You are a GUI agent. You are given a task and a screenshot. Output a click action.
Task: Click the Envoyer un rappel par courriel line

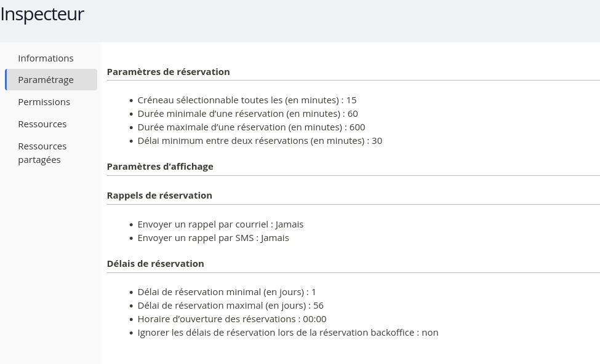(x=220, y=224)
